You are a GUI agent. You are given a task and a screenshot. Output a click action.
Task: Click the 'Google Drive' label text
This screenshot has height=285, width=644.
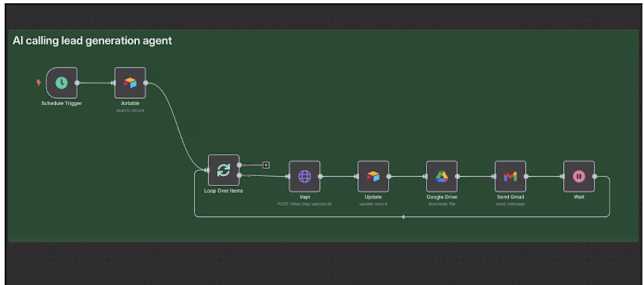pos(441,197)
